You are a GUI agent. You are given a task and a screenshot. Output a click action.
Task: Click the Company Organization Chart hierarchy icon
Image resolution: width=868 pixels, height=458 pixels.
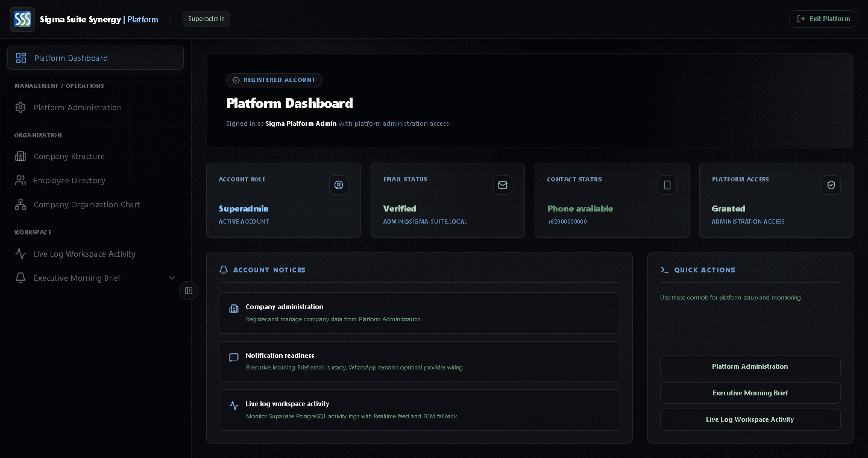pos(20,204)
